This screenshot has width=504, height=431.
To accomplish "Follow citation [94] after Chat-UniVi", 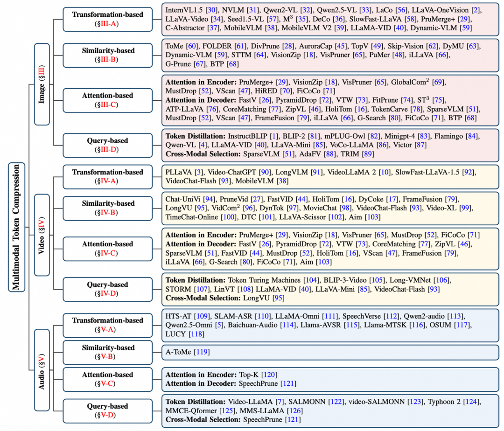I will coord(210,200).
